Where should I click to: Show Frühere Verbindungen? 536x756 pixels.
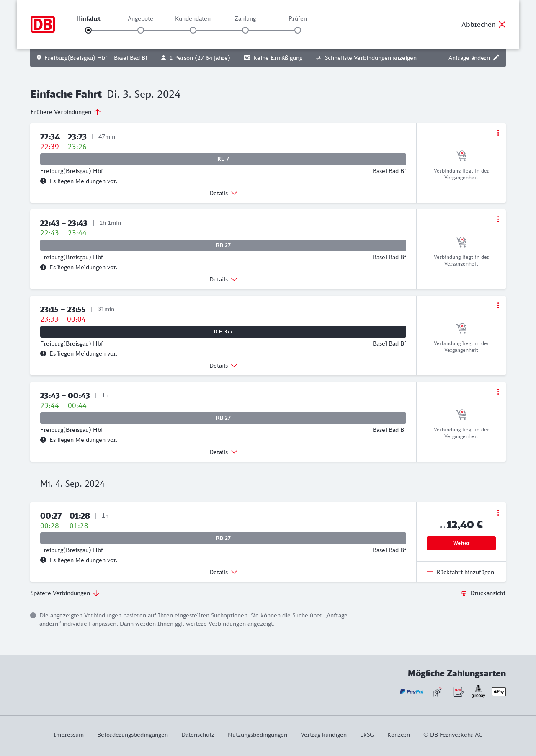coord(65,112)
